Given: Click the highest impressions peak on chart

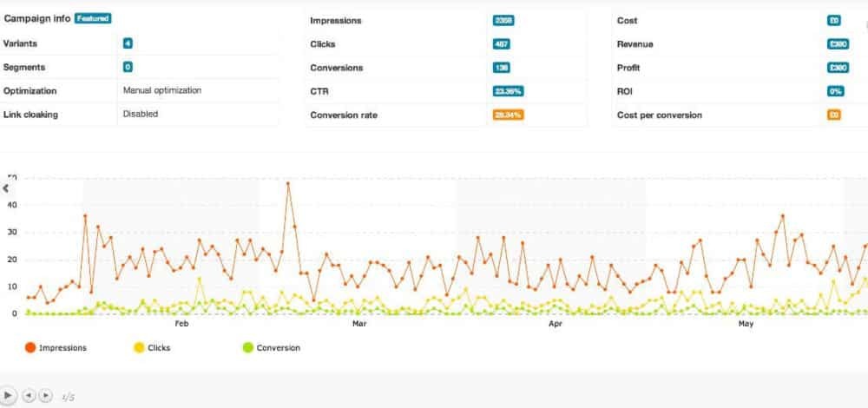Looking at the screenshot, I should pos(288,183).
